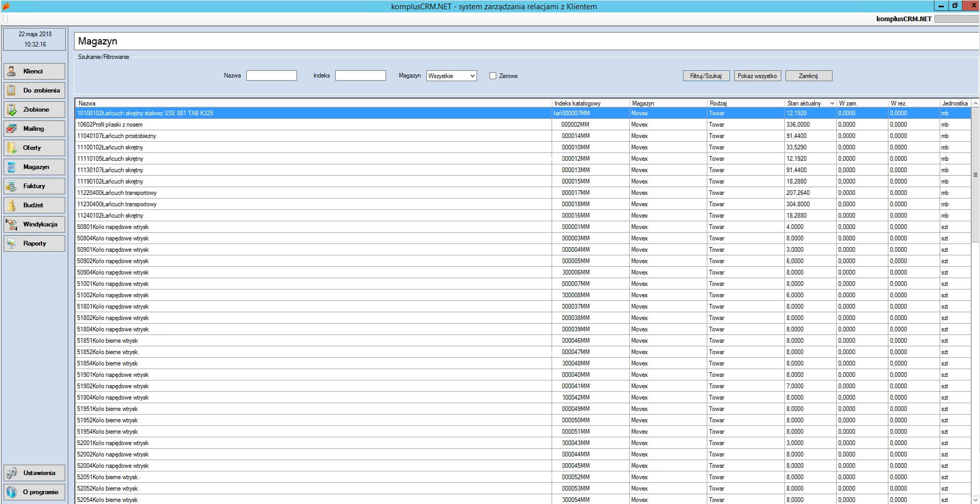Select row 51851Koło bierne wtrysk
Viewport: 980px width, 504px height.
(x=523, y=341)
